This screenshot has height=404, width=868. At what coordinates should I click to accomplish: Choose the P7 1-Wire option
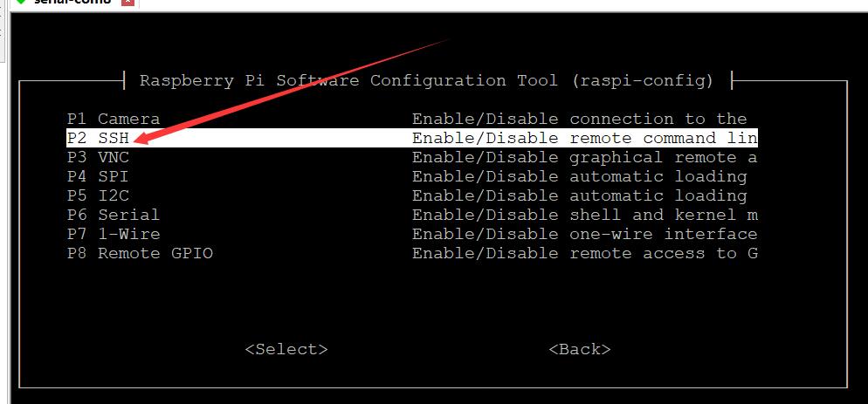tap(114, 234)
